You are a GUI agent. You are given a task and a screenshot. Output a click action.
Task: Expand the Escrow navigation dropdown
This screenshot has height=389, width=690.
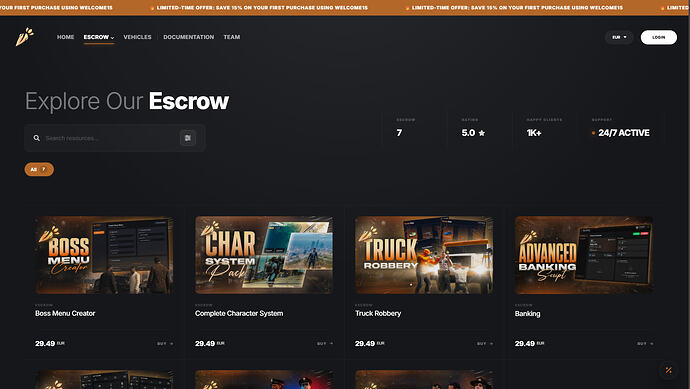(99, 37)
